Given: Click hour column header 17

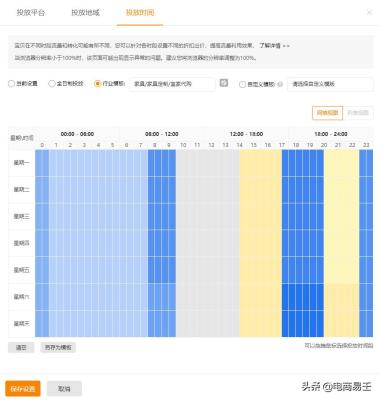Looking at the screenshot, I should click(282, 145).
